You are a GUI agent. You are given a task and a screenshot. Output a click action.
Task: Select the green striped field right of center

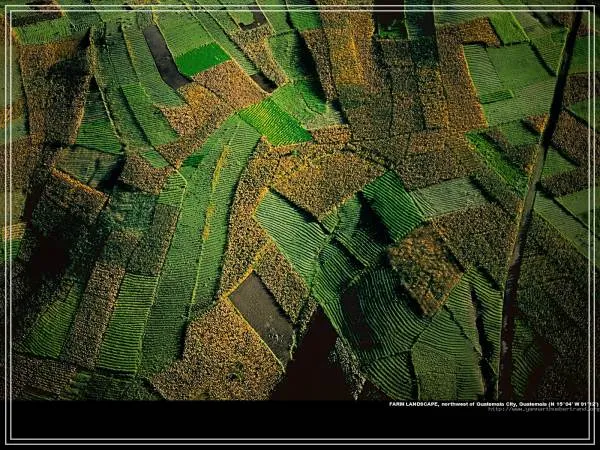pyautogui.click(x=392, y=205)
